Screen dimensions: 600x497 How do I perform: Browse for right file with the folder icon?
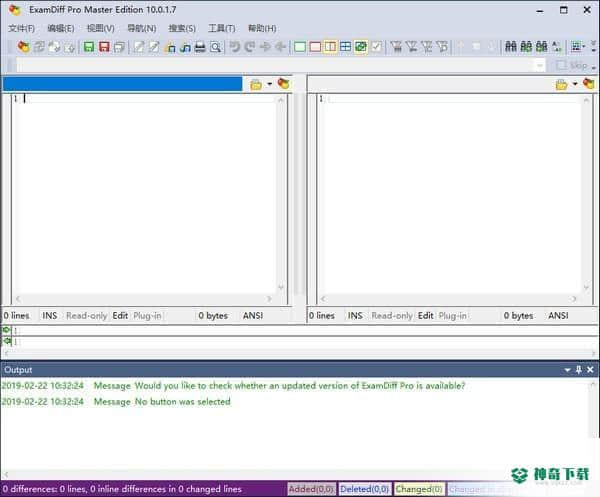[x=561, y=84]
